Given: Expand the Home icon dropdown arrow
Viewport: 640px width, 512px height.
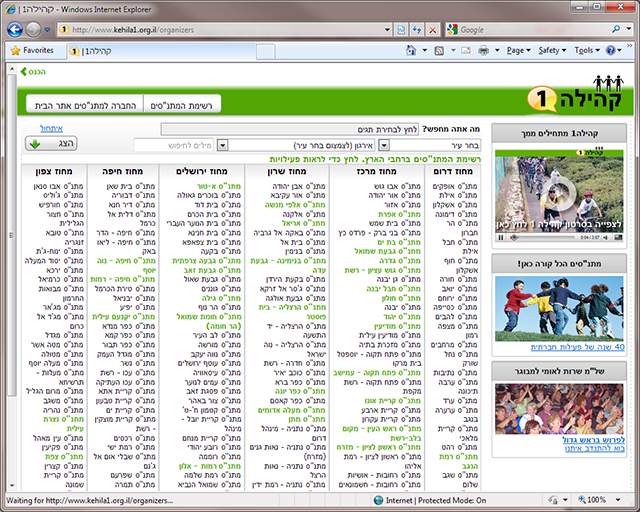Looking at the screenshot, I should pyautogui.click(x=424, y=51).
